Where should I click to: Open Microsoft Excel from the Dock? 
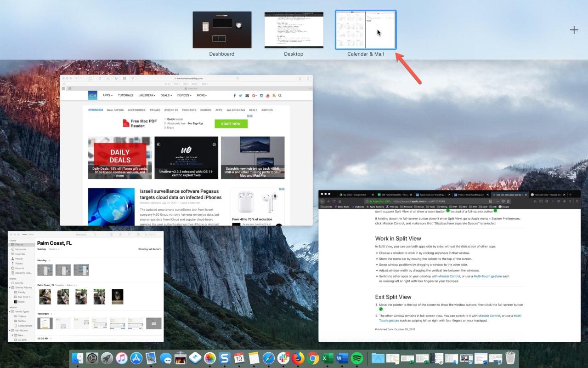328,358
